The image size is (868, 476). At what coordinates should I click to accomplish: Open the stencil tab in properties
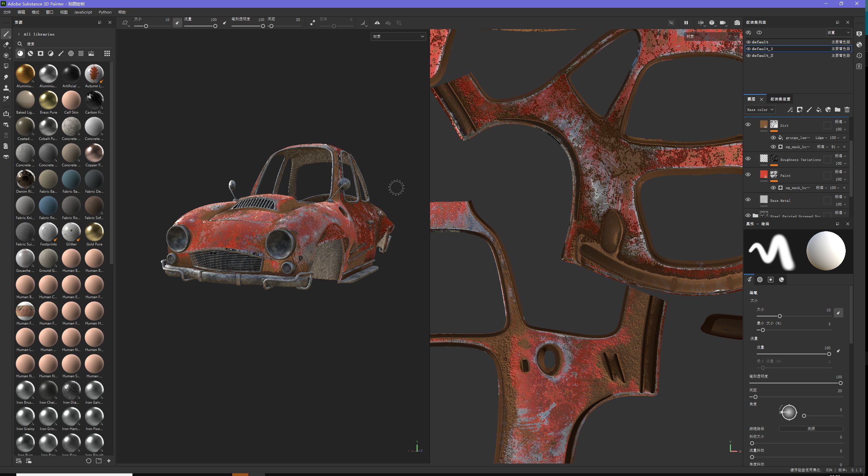[771, 280]
